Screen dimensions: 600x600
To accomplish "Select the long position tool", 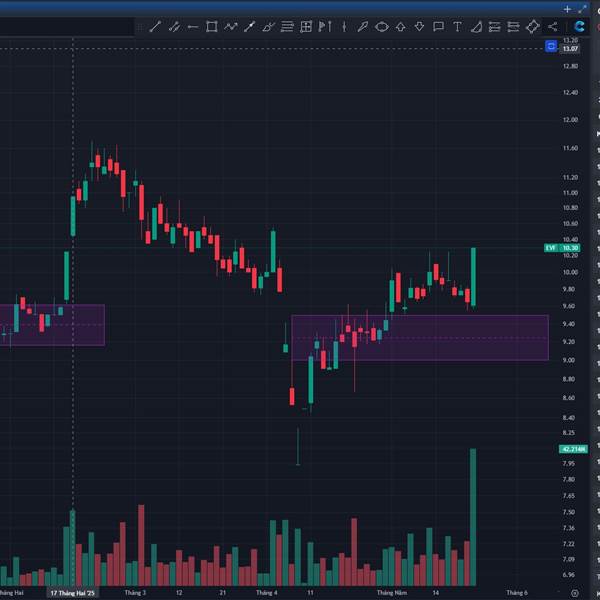I will click(x=494, y=27).
